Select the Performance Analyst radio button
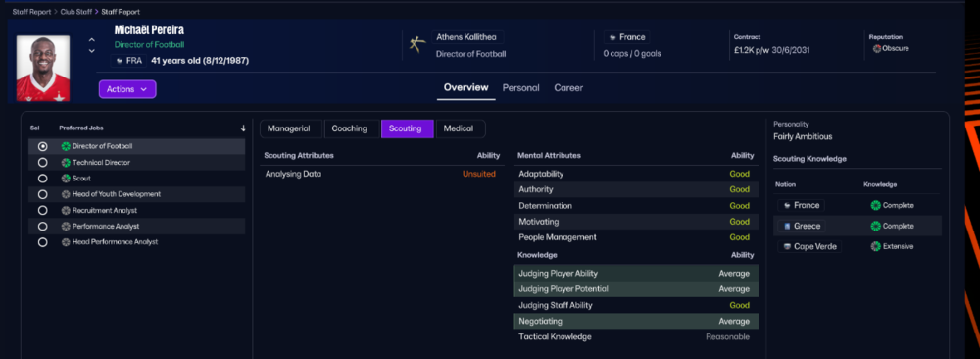This screenshot has width=980, height=359. [42, 227]
